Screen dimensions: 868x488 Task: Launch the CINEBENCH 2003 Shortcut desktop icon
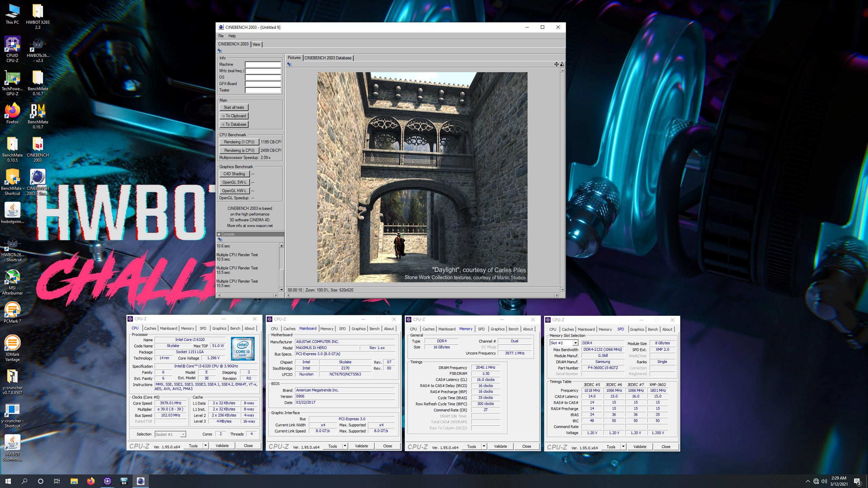point(38,182)
